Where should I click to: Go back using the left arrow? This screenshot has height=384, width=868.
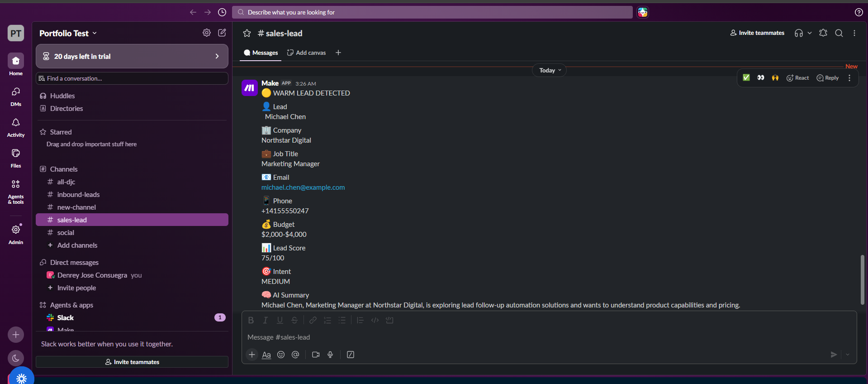[x=193, y=12]
